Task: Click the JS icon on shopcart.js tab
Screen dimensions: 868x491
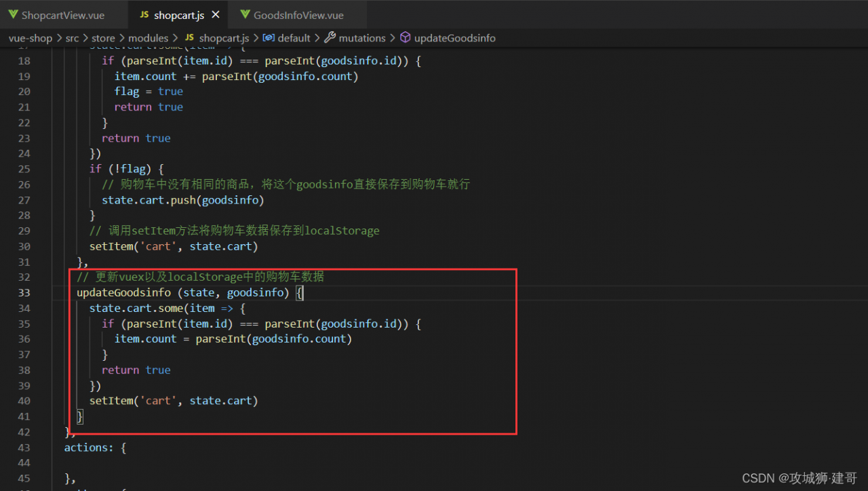Action: (144, 14)
